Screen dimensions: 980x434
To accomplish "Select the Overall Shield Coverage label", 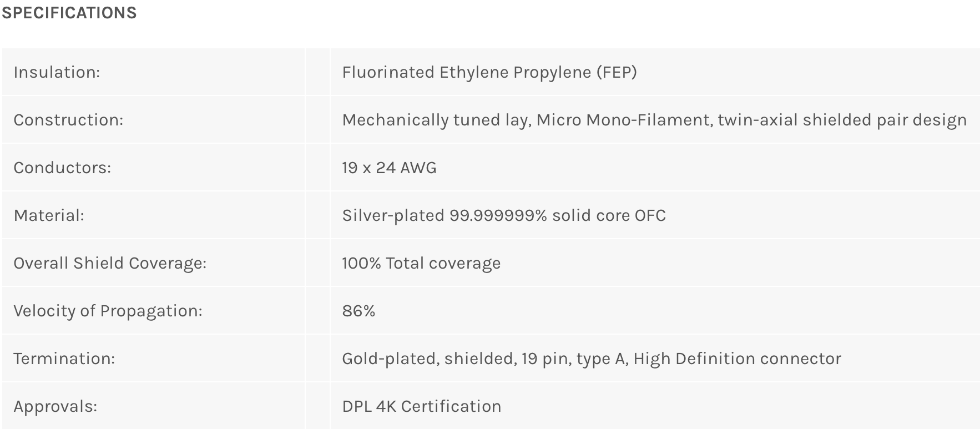I will pyautogui.click(x=110, y=263).
